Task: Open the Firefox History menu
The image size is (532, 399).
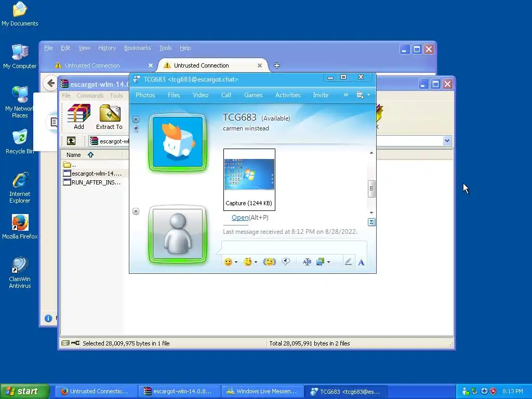Action: pos(107,48)
